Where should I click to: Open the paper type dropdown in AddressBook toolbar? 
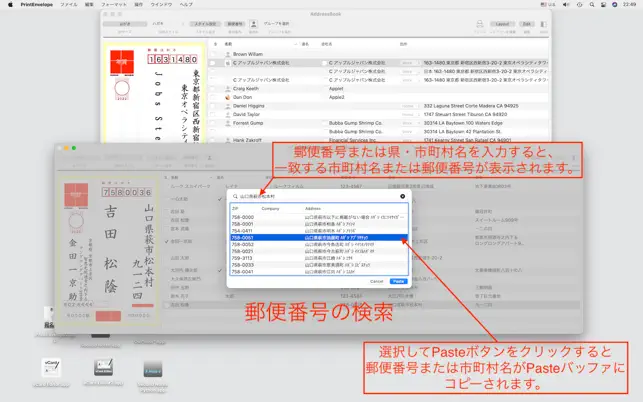click(x=125, y=24)
